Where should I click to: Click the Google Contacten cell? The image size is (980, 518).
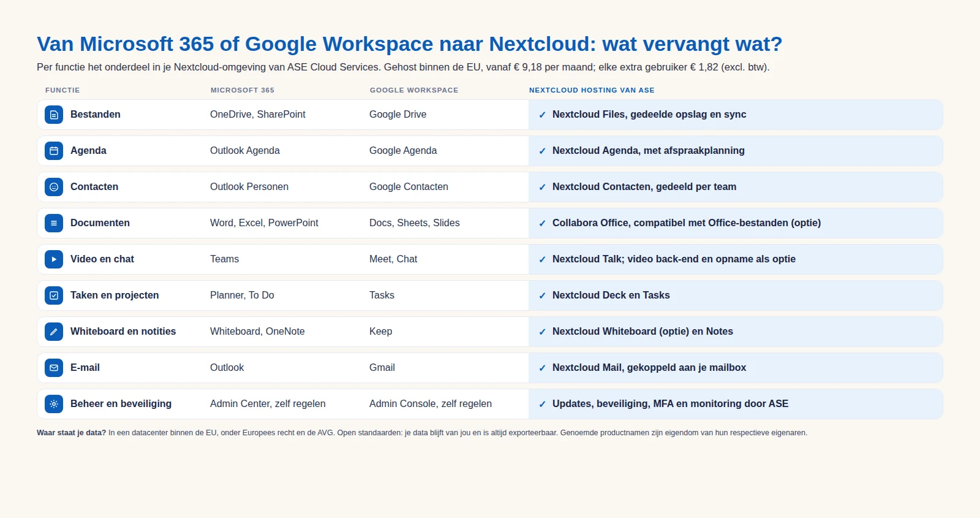pos(409,187)
